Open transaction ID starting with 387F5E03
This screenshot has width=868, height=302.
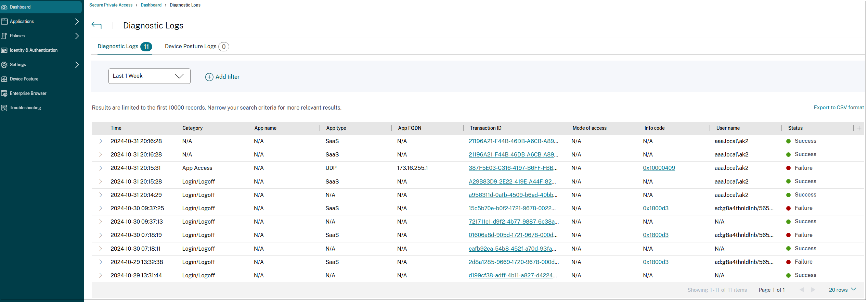pos(513,168)
